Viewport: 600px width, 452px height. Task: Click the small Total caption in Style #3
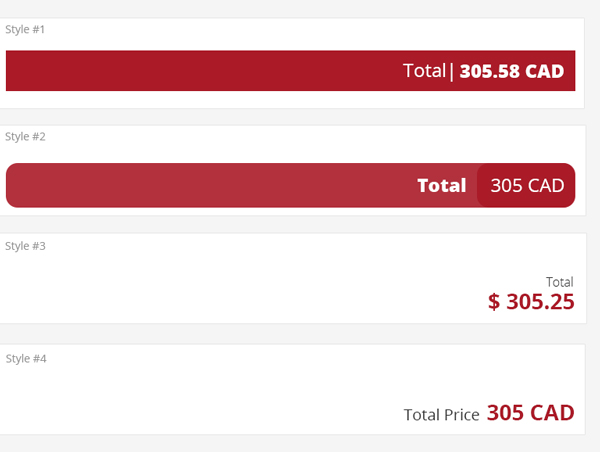pos(559,282)
